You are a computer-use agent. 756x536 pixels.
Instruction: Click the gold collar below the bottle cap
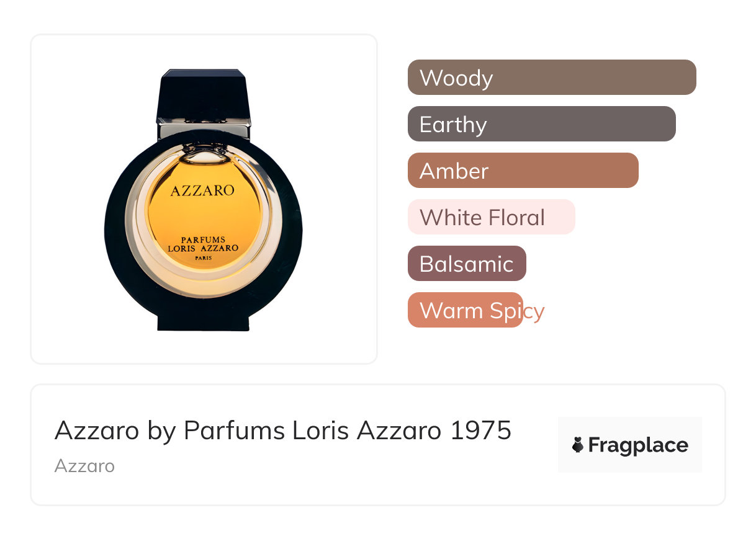(x=204, y=129)
